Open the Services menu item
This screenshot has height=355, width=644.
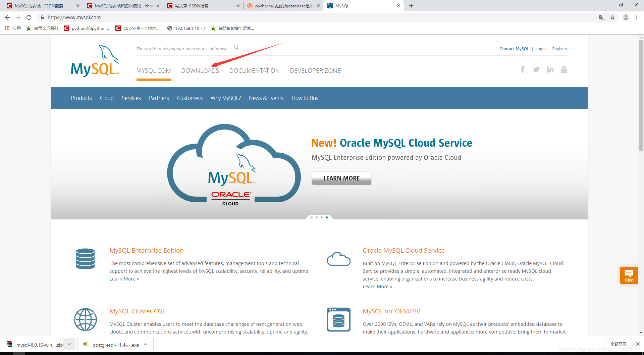(x=131, y=98)
